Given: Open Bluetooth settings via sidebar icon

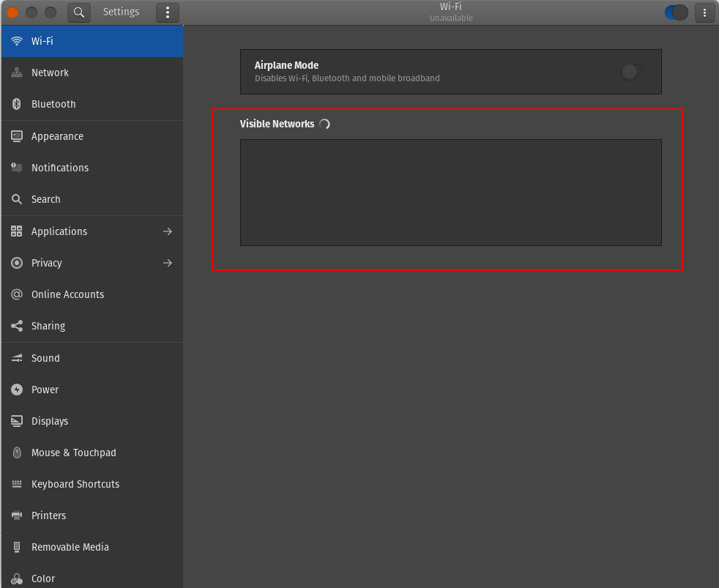Looking at the screenshot, I should (x=16, y=104).
